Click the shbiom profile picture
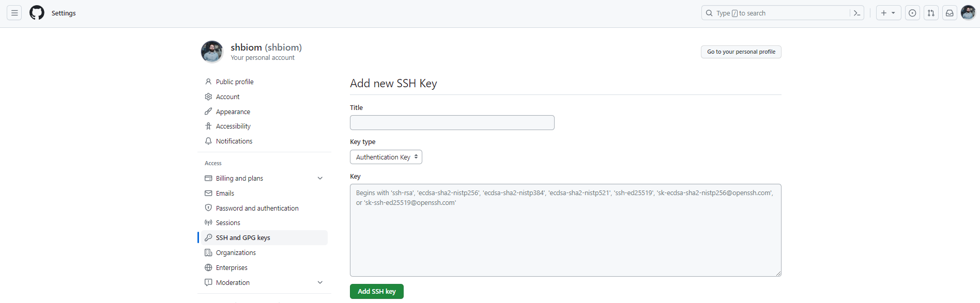 point(212,52)
